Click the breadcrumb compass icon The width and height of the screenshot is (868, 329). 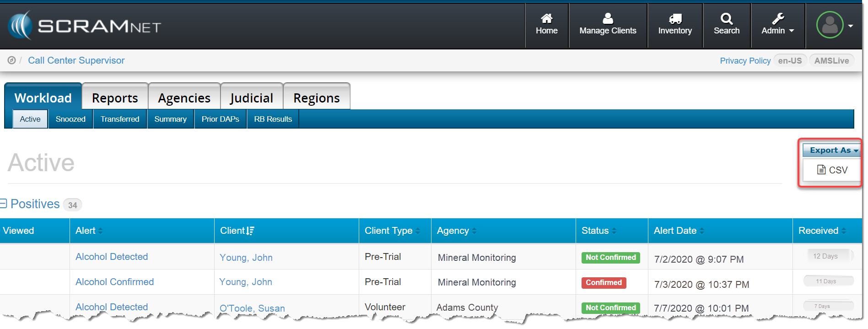[x=11, y=60]
